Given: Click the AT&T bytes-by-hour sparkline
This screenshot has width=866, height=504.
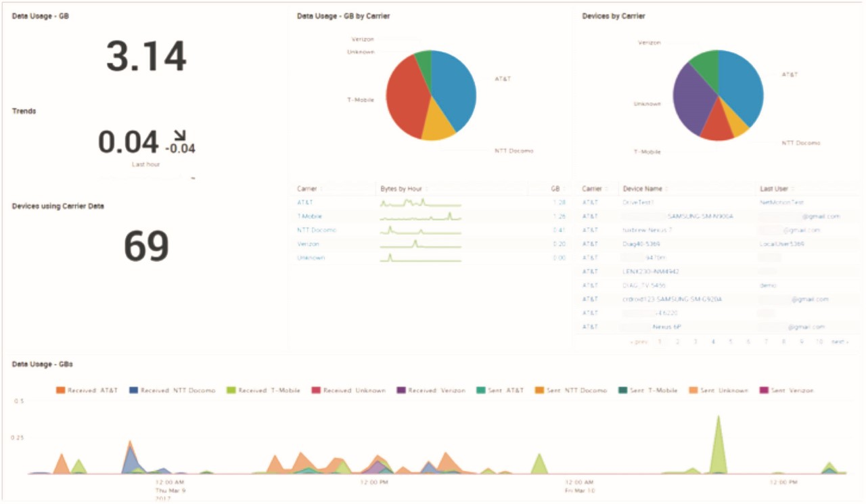Looking at the screenshot, I should (x=420, y=203).
